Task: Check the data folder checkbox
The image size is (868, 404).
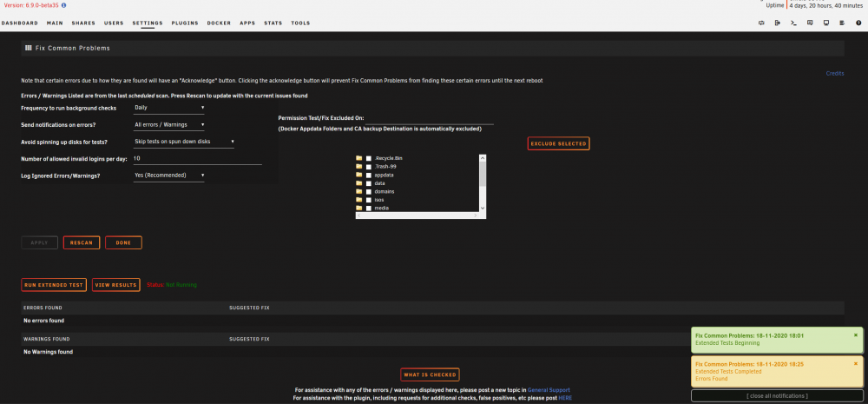Action: coord(369,183)
